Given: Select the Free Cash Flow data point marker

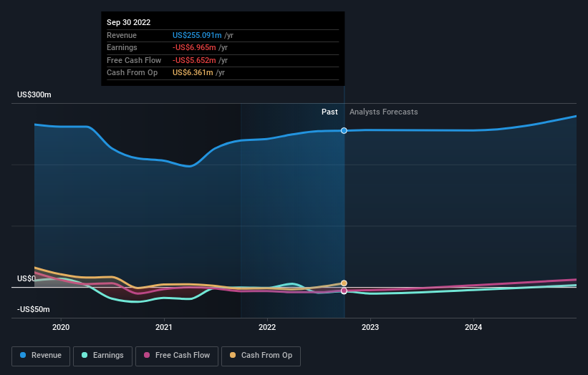Looking at the screenshot, I should pos(344,291).
